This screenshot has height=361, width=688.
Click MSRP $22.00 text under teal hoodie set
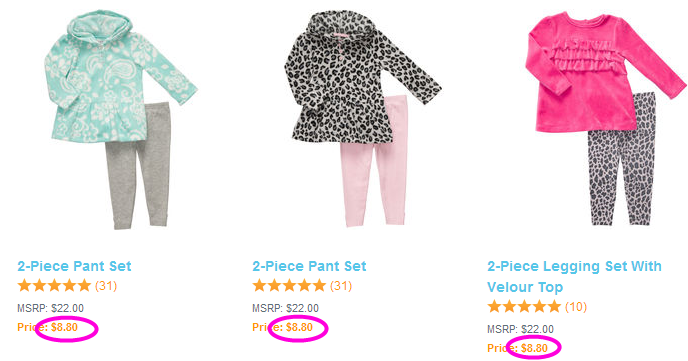point(50,308)
